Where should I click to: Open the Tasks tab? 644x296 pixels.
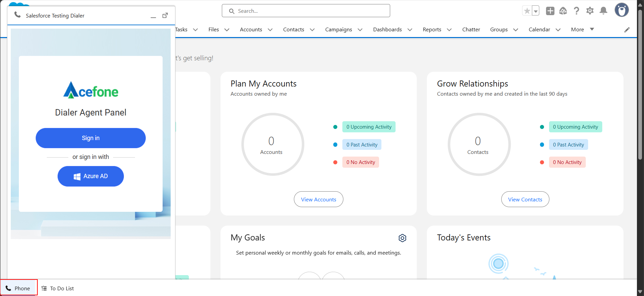pos(181,30)
